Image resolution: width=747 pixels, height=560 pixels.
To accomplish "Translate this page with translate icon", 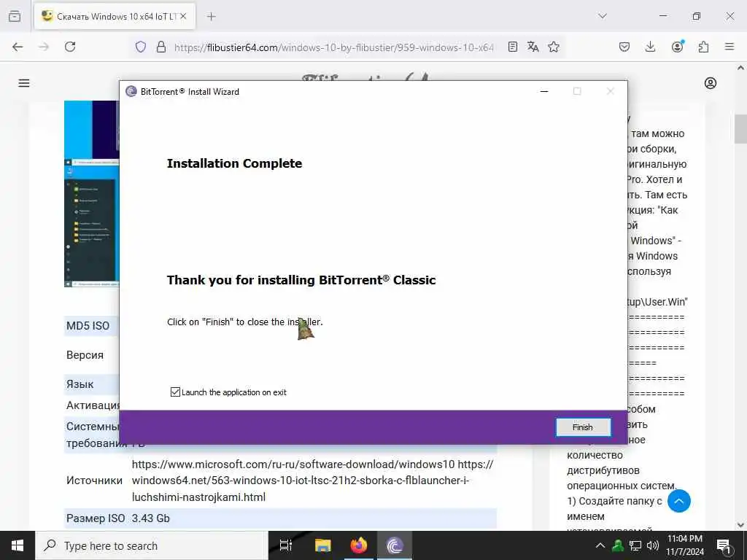I will [x=533, y=47].
